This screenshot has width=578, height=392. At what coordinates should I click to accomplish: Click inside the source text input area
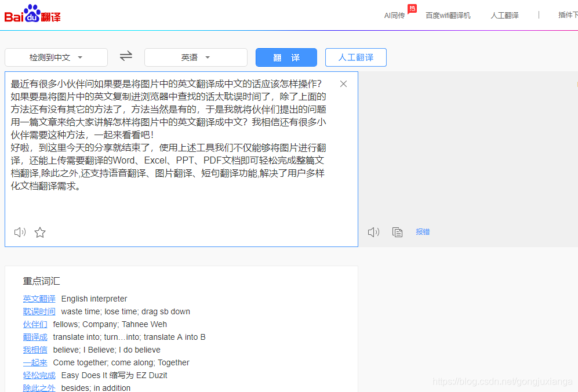coord(174,145)
